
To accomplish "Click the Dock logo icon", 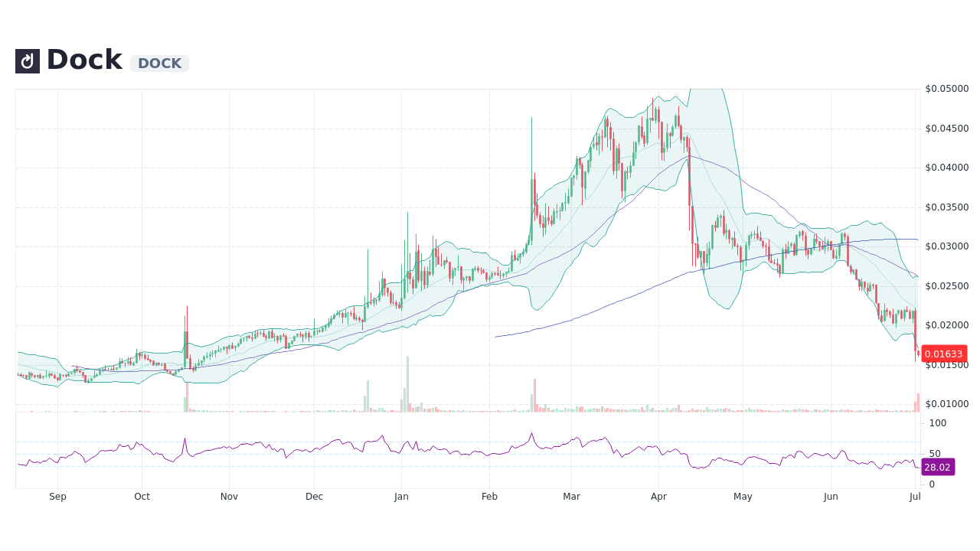I will click(x=27, y=60).
